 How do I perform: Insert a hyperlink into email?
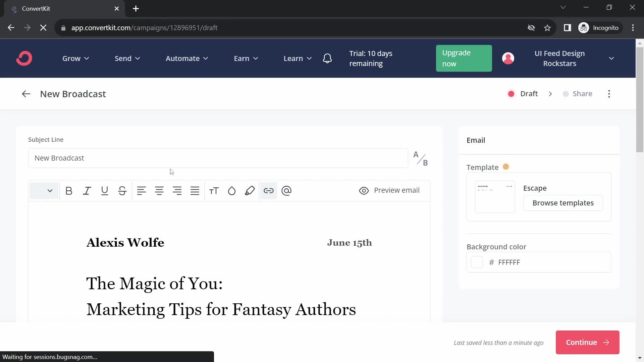click(x=268, y=190)
